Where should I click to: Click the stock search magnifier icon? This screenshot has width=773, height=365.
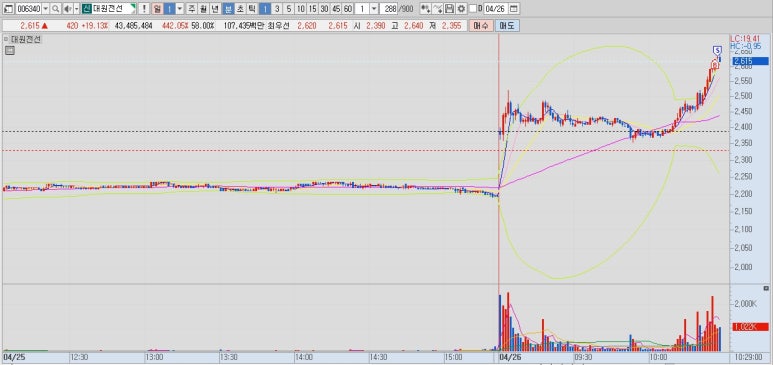tap(56, 9)
